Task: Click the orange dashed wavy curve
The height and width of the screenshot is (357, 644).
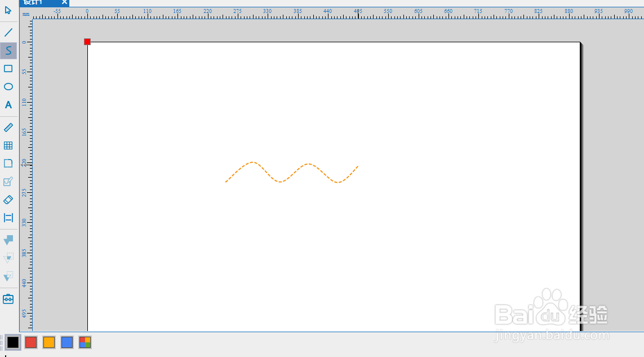Action: [x=292, y=173]
